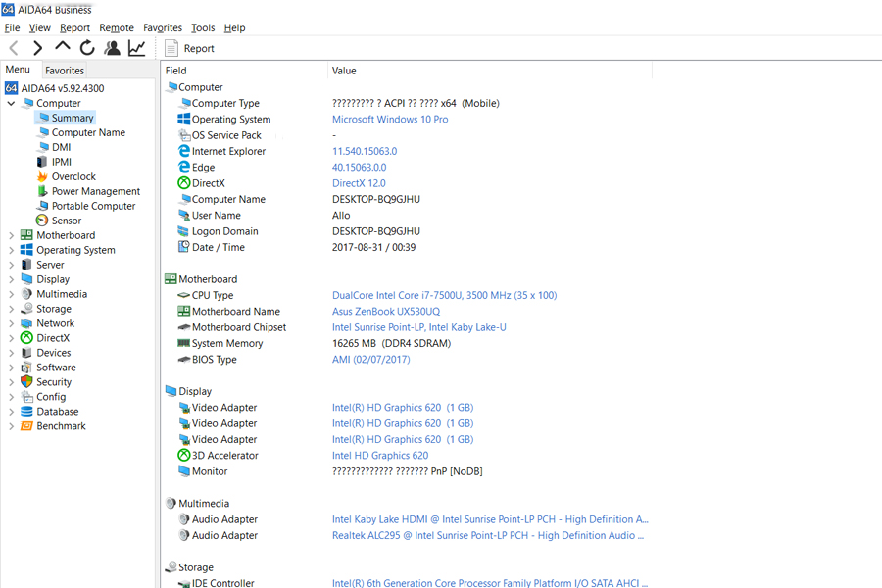
Task: Expand the Software tree node
Action: pos(11,367)
